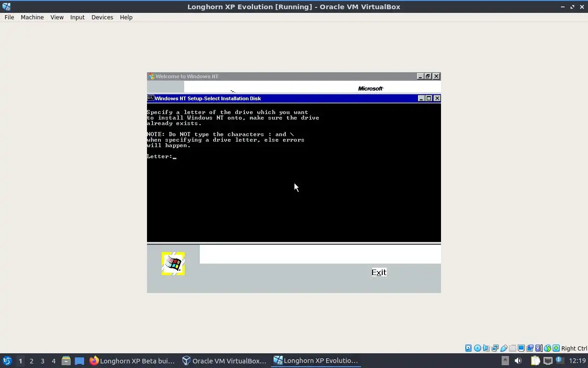Click the optical disk indicator icon
588x368 pixels.
pos(477,348)
